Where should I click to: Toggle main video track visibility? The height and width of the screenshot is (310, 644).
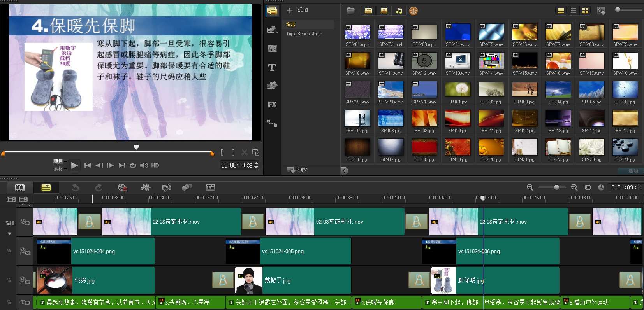[25, 222]
